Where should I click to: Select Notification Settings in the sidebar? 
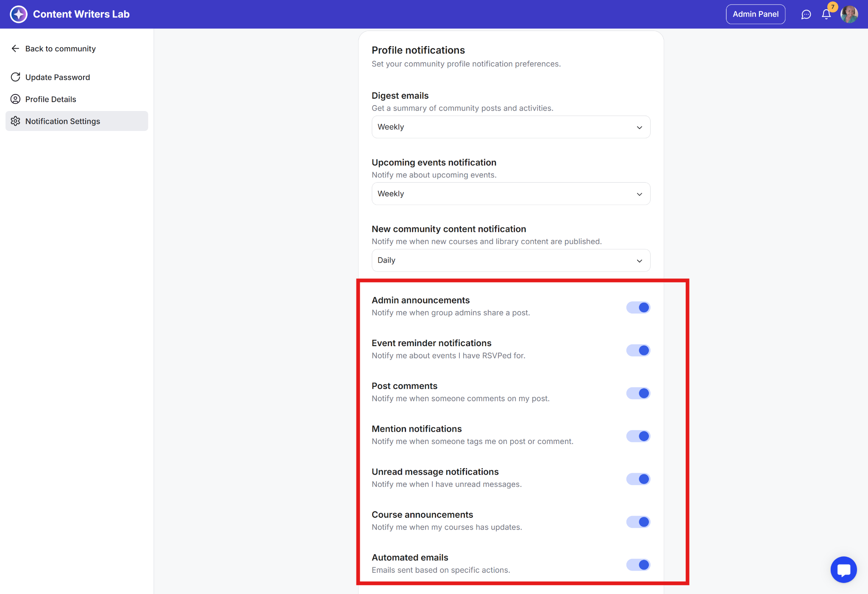62,121
